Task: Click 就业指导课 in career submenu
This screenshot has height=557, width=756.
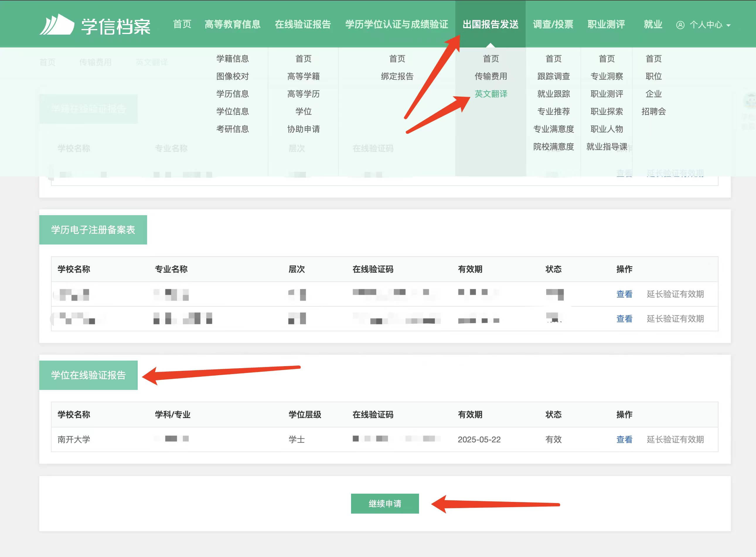Action: click(x=607, y=146)
